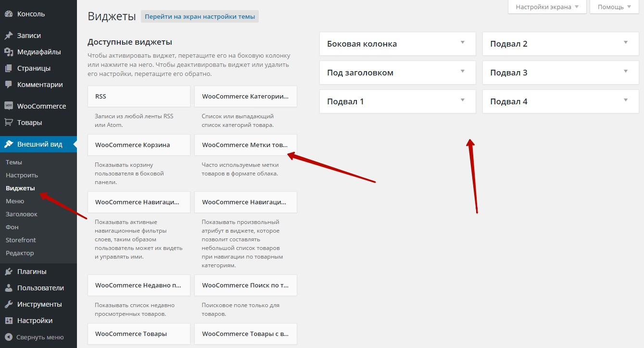Open the Пользователи menu item
644x348 pixels.
pyautogui.click(x=38, y=288)
